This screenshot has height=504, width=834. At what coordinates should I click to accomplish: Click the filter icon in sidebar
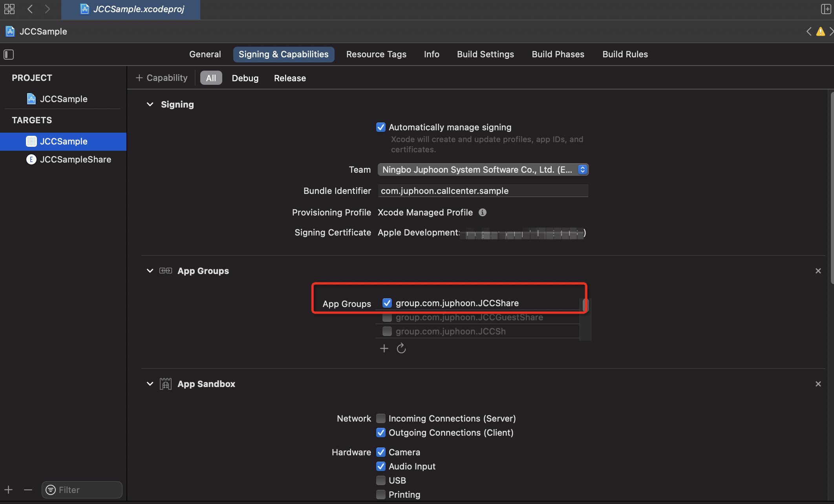click(x=51, y=490)
